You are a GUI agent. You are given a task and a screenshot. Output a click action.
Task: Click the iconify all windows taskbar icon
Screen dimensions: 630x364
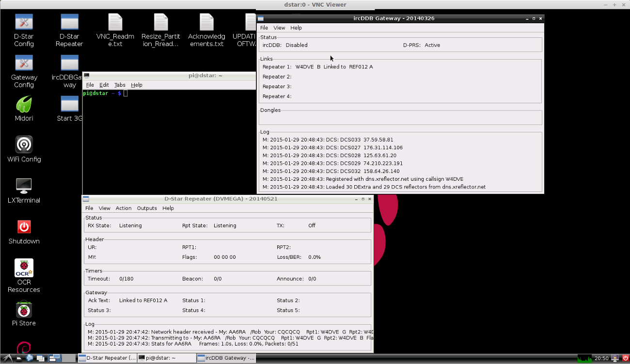click(x=41, y=358)
